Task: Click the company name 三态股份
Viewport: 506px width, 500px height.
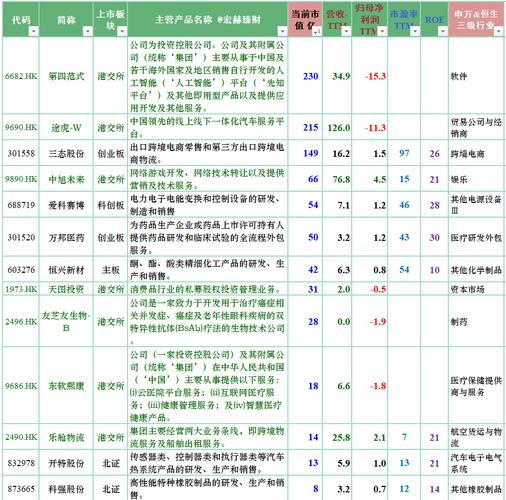Action: point(66,154)
